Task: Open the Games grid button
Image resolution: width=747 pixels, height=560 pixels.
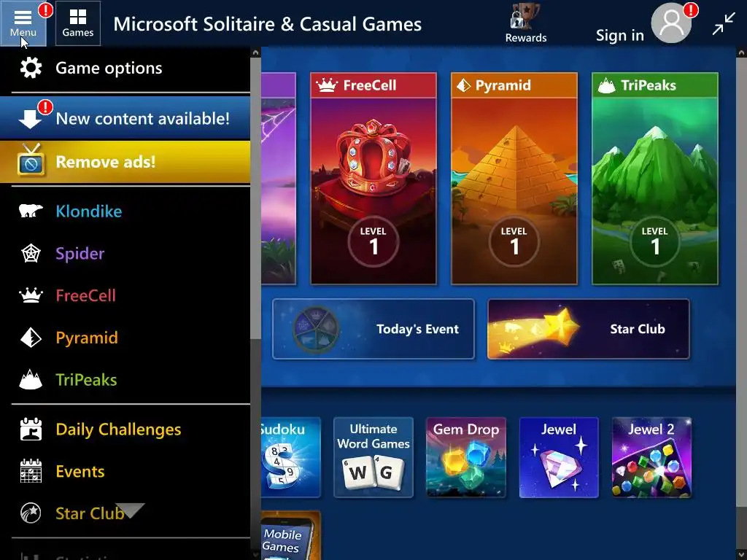Action: coord(77,23)
